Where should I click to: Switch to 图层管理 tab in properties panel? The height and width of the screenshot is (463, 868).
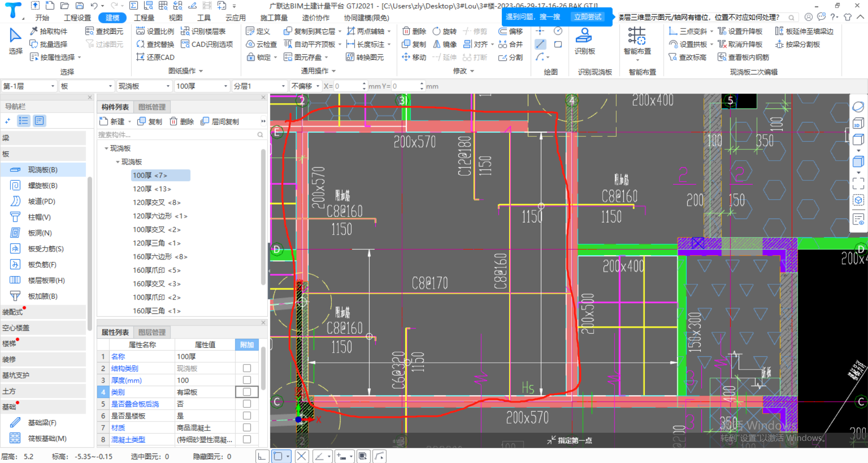tap(152, 332)
